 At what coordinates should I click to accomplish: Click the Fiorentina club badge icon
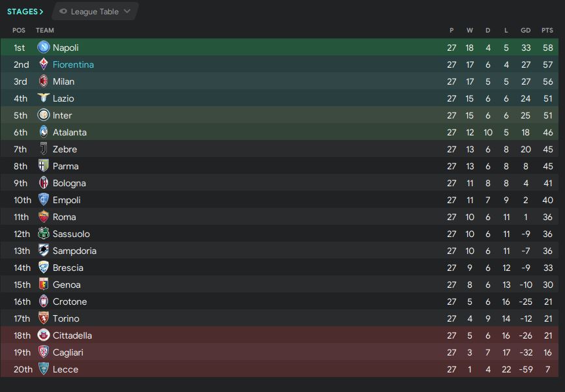click(x=44, y=64)
